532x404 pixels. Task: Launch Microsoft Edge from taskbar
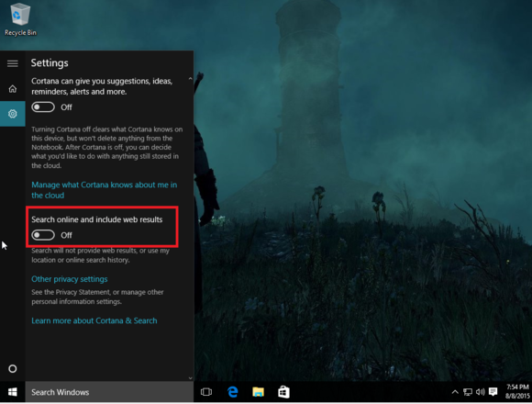233,392
